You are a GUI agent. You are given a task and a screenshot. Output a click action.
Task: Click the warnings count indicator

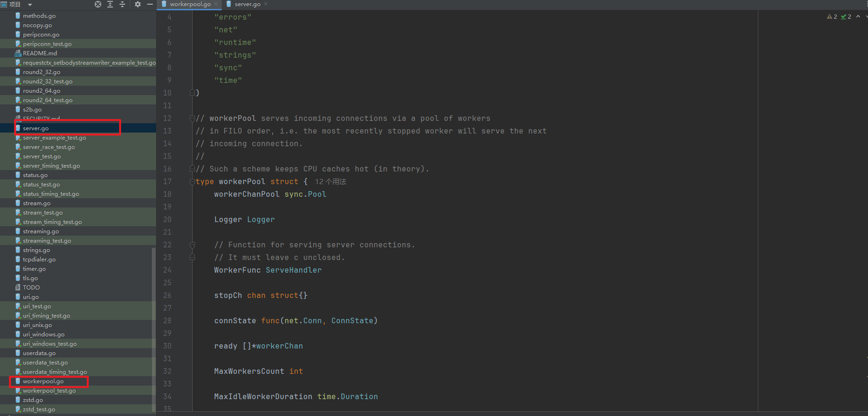pos(832,16)
